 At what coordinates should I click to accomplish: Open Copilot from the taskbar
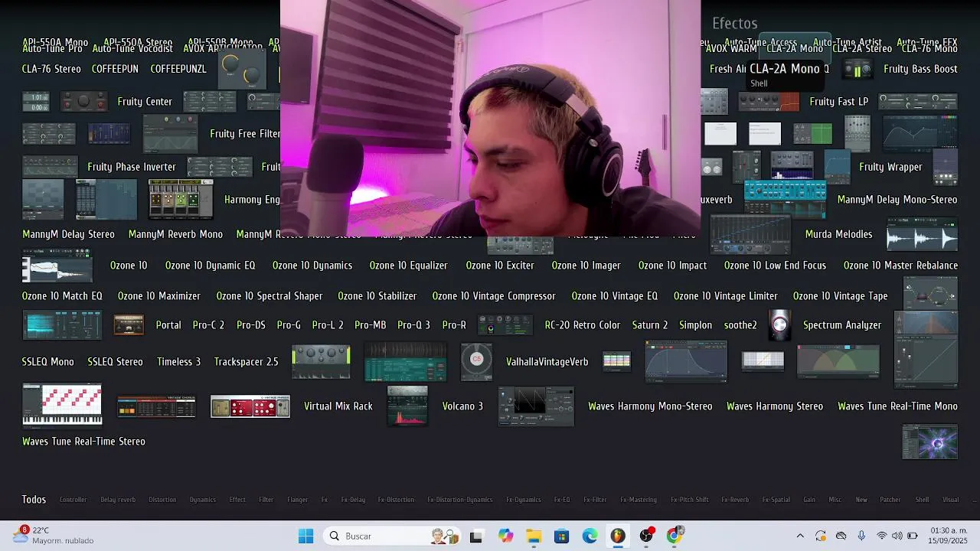coord(505,536)
